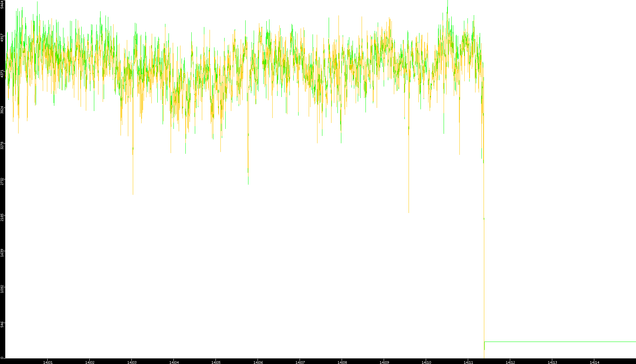Click the green spike tip before 14:06
The image size is (636, 364).
tap(248, 184)
